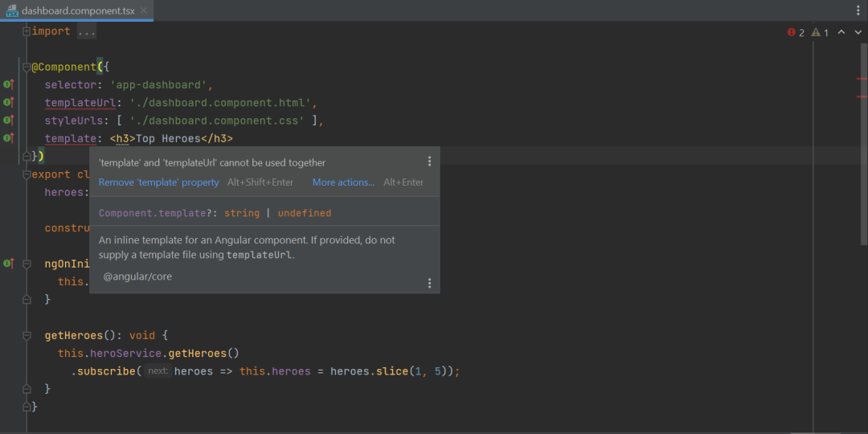Click the error message about template and templateUrl
The height and width of the screenshot is (434, 868).
coord(212,162)
